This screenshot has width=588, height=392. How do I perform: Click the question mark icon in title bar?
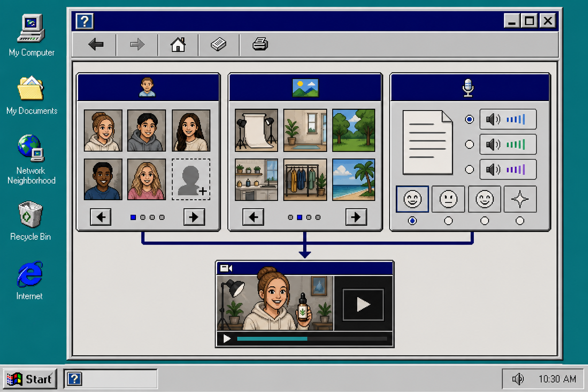[x=85, y=21]
